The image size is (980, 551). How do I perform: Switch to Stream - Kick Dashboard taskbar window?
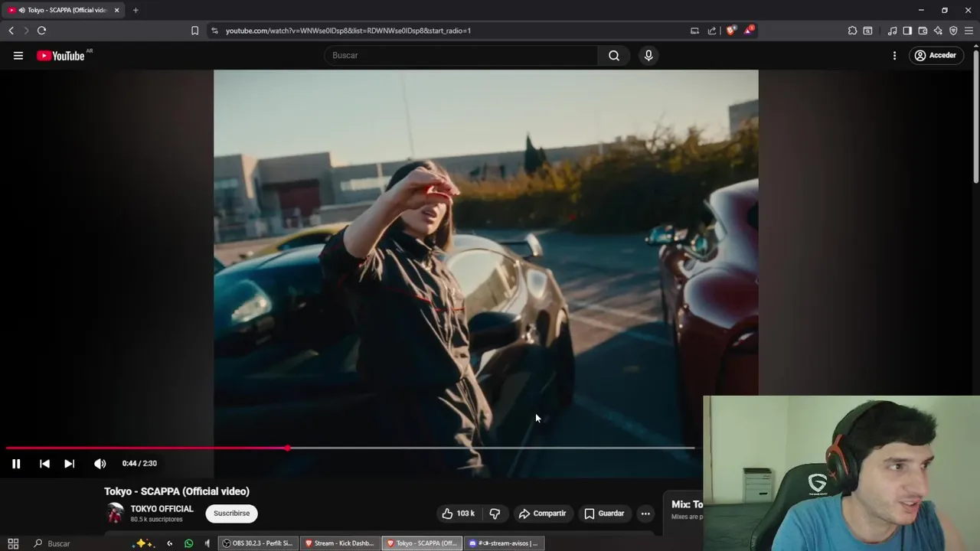[x=340, y=543]
